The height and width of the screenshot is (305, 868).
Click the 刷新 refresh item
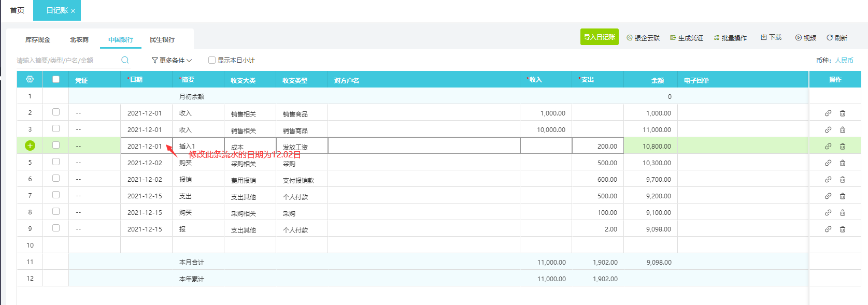click(837, 38)
